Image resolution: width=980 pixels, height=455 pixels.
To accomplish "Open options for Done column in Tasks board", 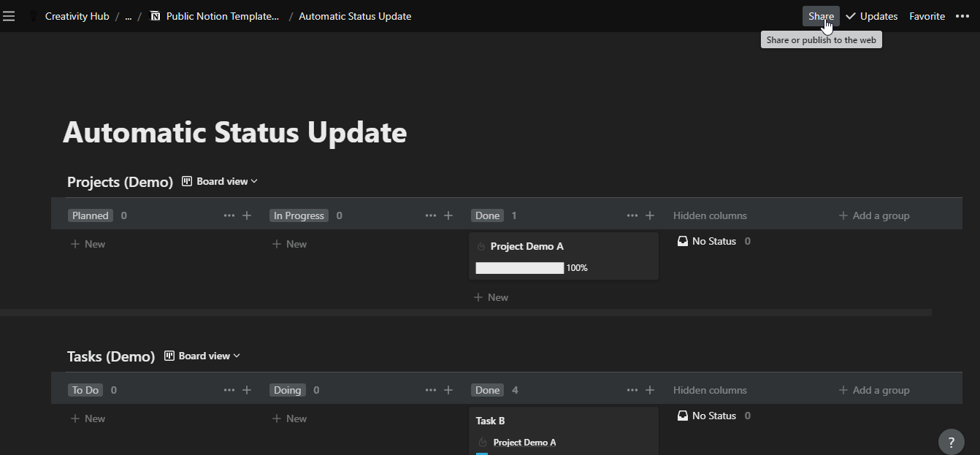I will point(632,390).
